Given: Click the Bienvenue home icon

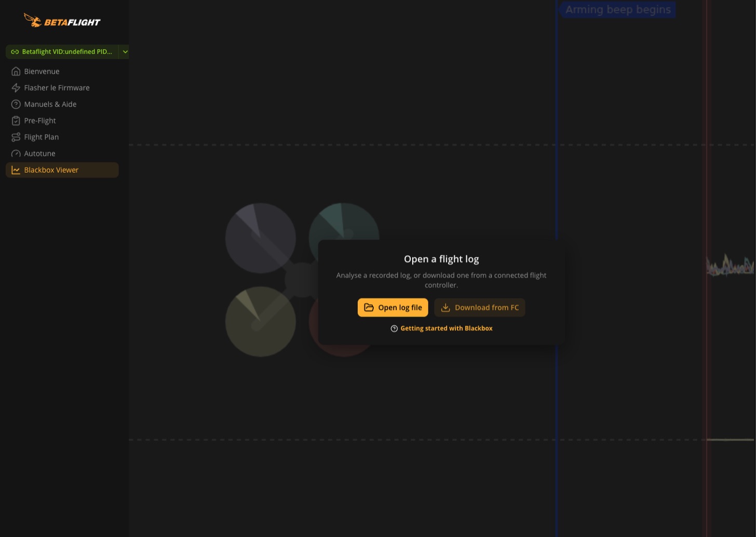Looking at the screenshot, I should (x=16, y=71).
